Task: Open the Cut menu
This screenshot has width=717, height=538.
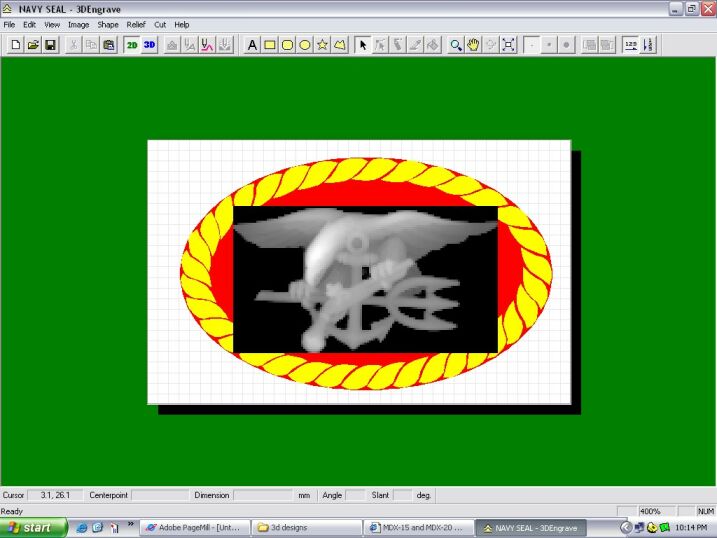Action: pos(160,24)
